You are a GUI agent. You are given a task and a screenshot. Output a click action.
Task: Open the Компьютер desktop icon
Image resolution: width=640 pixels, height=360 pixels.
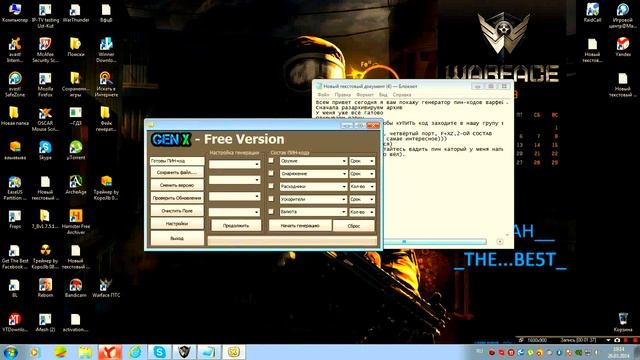point(15,13)
